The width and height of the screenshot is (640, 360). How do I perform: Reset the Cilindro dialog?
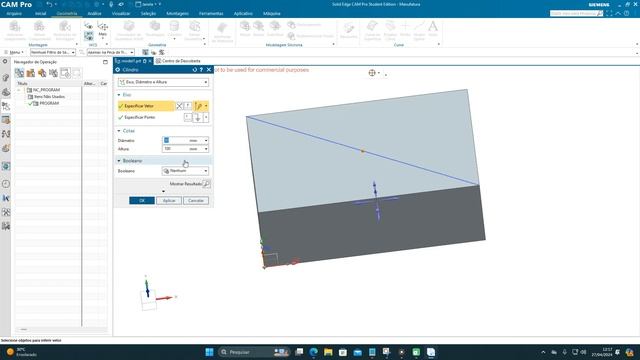click(x=194, y=70)
